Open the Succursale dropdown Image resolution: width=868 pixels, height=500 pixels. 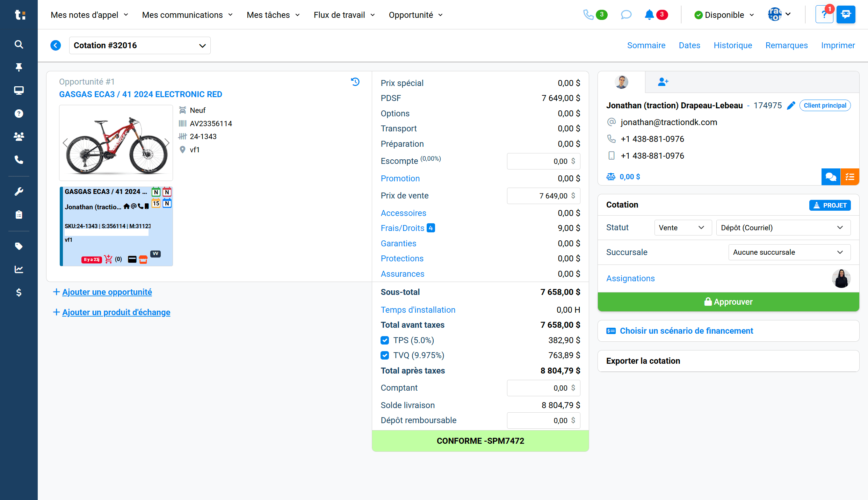(789, 252)
